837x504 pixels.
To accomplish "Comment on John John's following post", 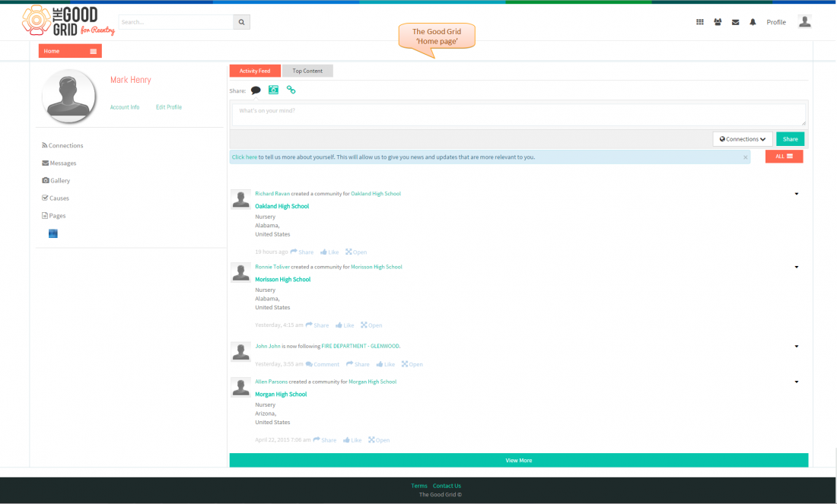I will 323,364.
